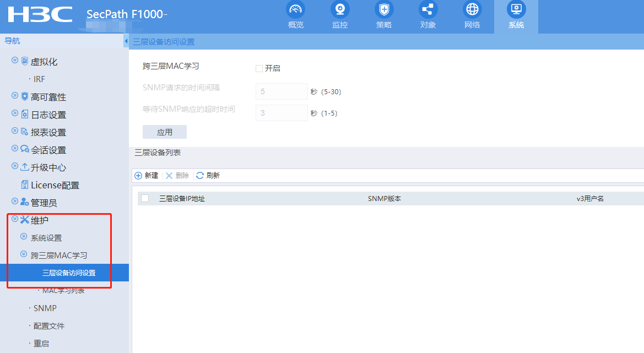The height and width of the screenshot is (353, 644).
Task: Click the 删除 cross icon
Action: coord(169,176)
